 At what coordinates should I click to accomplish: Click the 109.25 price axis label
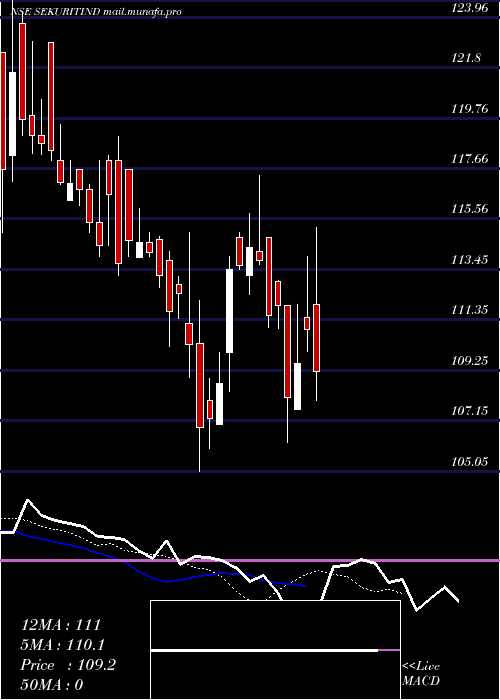tap(470, 360)
